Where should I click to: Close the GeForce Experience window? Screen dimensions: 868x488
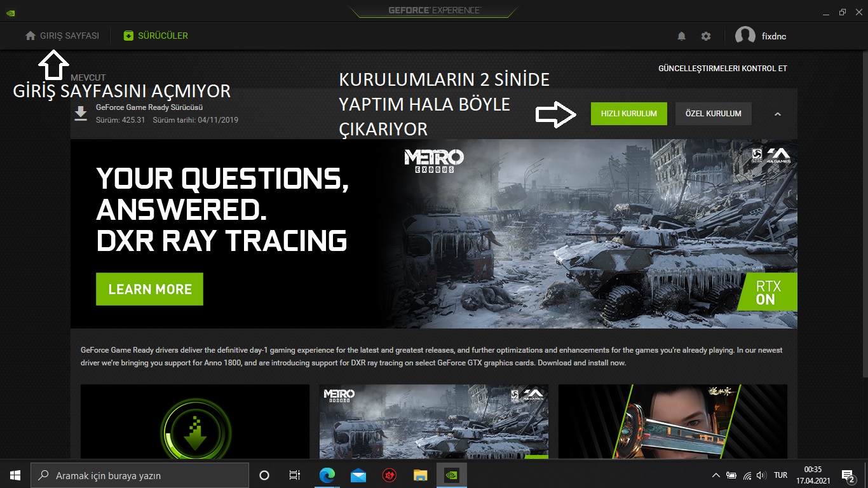click(858, 12)
